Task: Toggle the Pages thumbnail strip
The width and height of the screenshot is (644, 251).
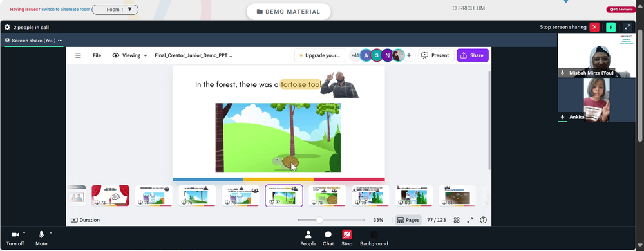Action: pos(408,220)
